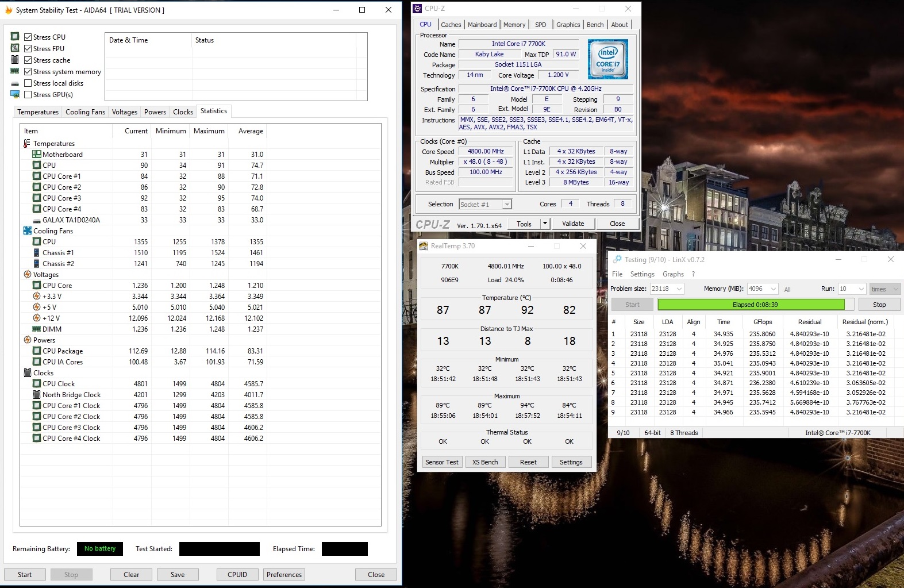
Task: Click the AIDA64 flame icon in title bar
Action: tap(9, 10)
